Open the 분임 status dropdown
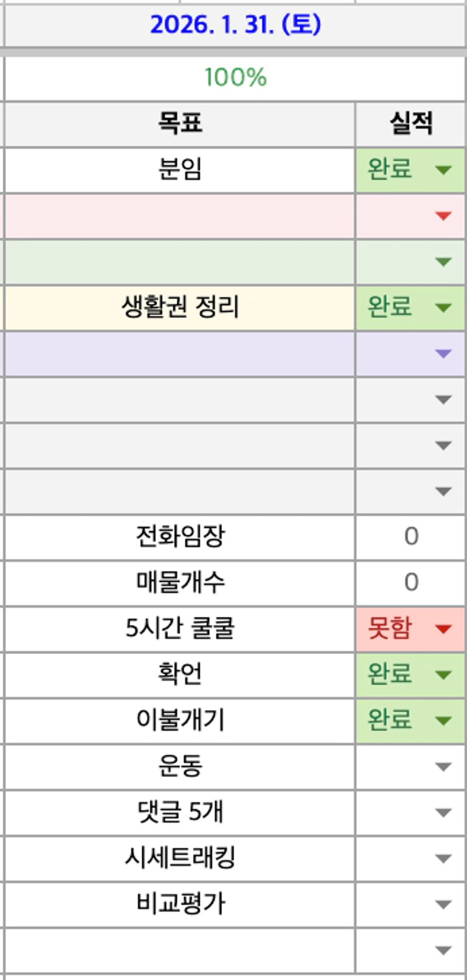Screen dimensions: 467x980 [443, 169]
